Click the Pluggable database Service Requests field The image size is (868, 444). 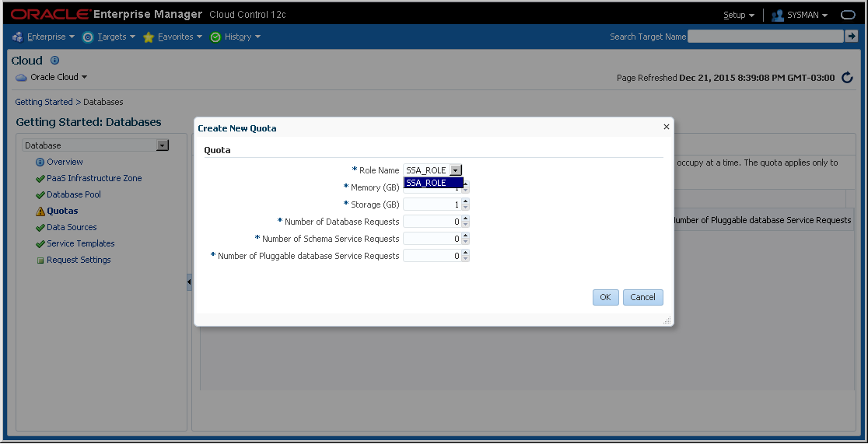tap(432, 256)
